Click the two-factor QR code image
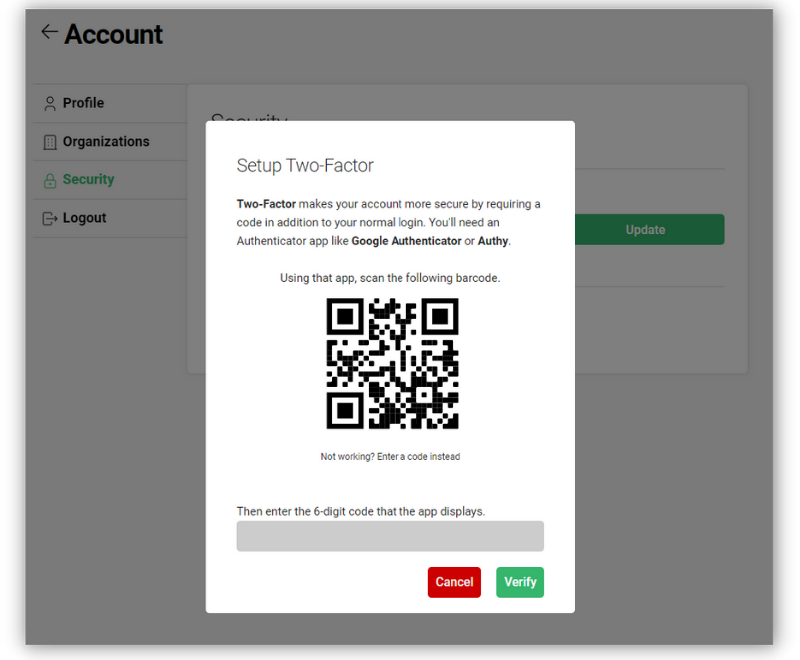 pyautogui.click(x=392, y=364)
